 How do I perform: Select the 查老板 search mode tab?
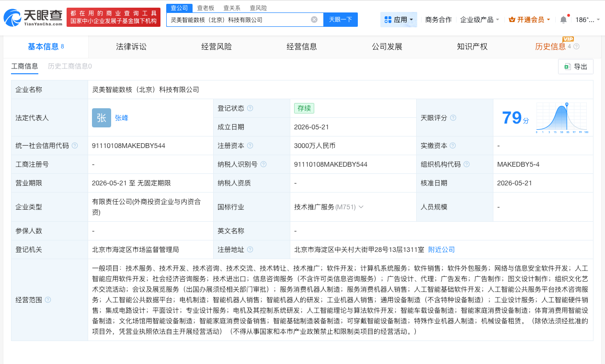point(205,8)
